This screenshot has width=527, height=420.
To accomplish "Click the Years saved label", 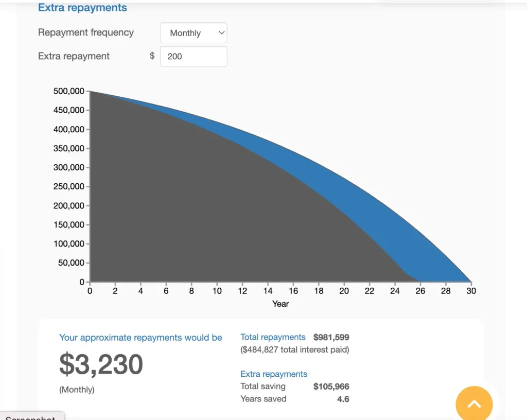I will coord(263,399).
